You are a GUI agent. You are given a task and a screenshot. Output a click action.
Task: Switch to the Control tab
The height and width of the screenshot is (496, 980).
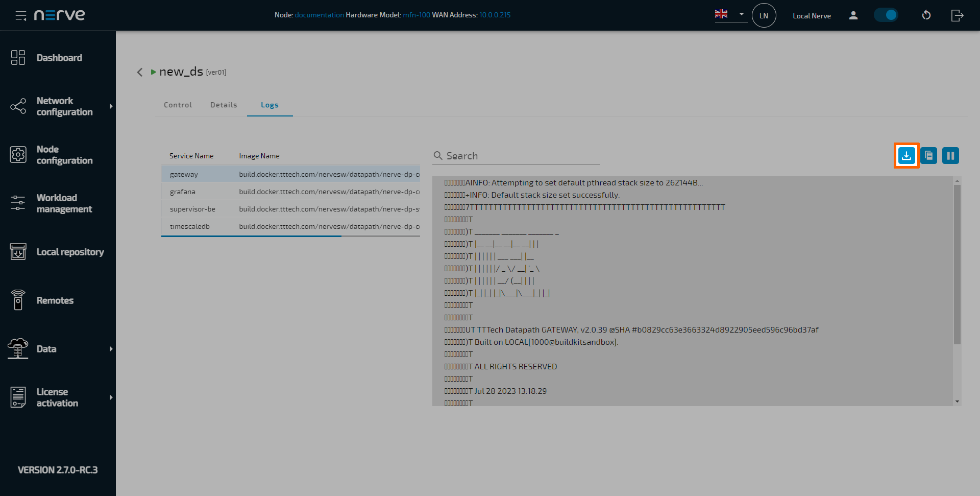tap(178, 105)
